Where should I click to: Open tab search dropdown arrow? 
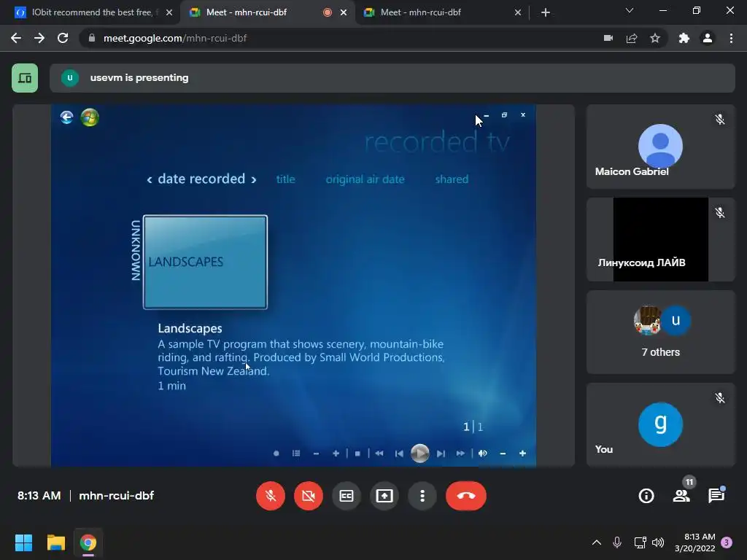pos(630,10)
